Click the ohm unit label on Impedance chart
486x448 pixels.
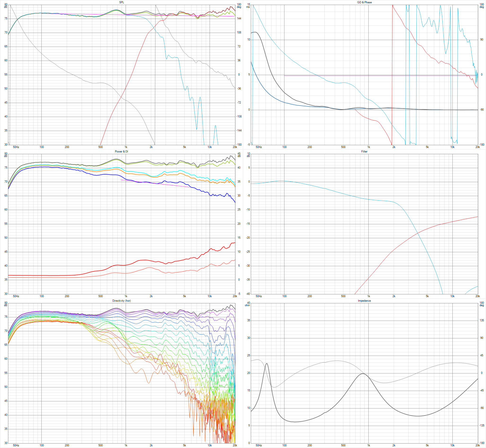pos(247,305)
